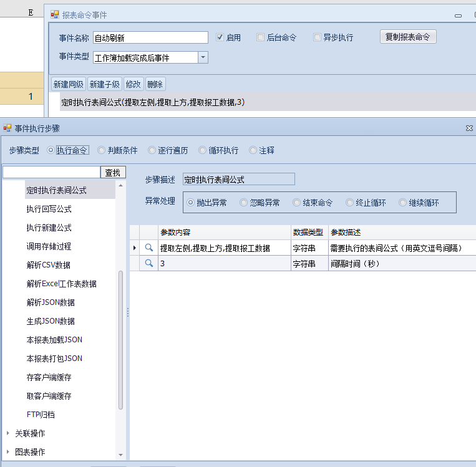Minimize the 报表命令事件 window
Viewport: 476px width, 467px height.
(459, 15)
